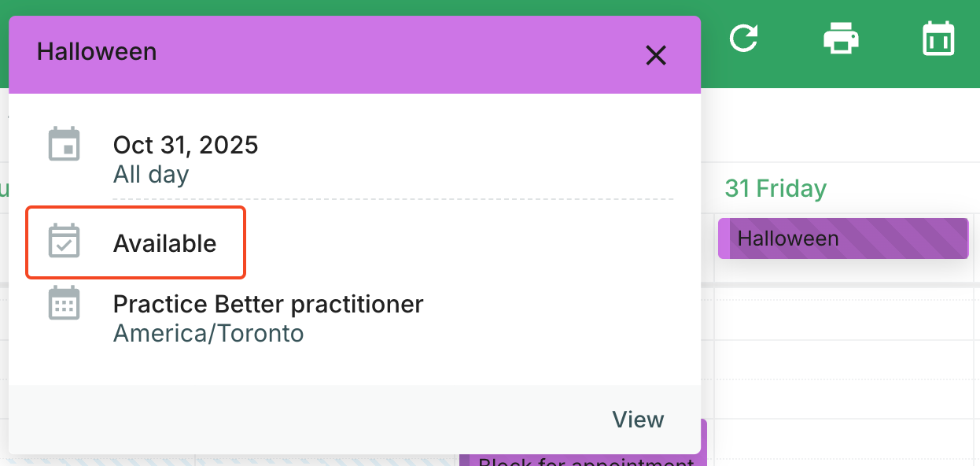Click the Oct 31, 2025 date text
Viewport: 980px width, 466px height.
(186, 145)
